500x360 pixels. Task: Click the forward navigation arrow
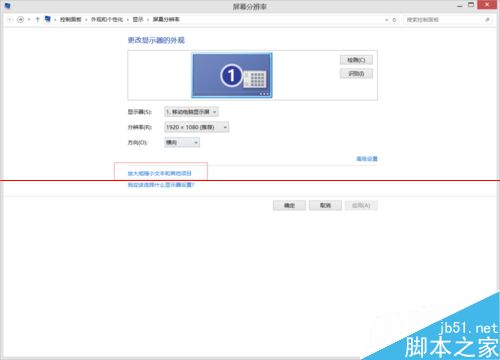tap(21, 20)
